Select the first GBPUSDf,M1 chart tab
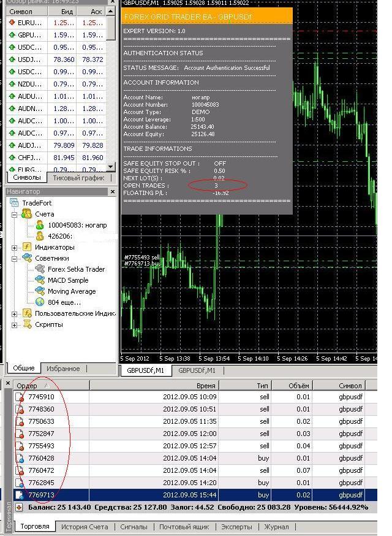The image size is (392, 536). pos(145,370)
